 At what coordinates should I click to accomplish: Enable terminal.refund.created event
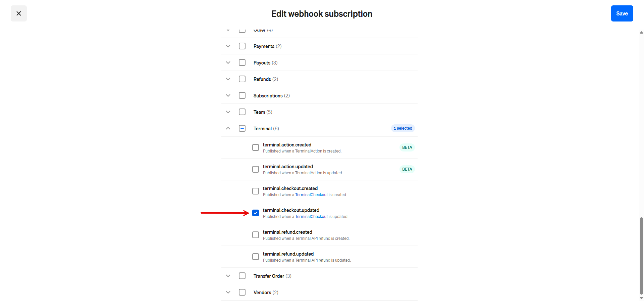click(256, 235)
